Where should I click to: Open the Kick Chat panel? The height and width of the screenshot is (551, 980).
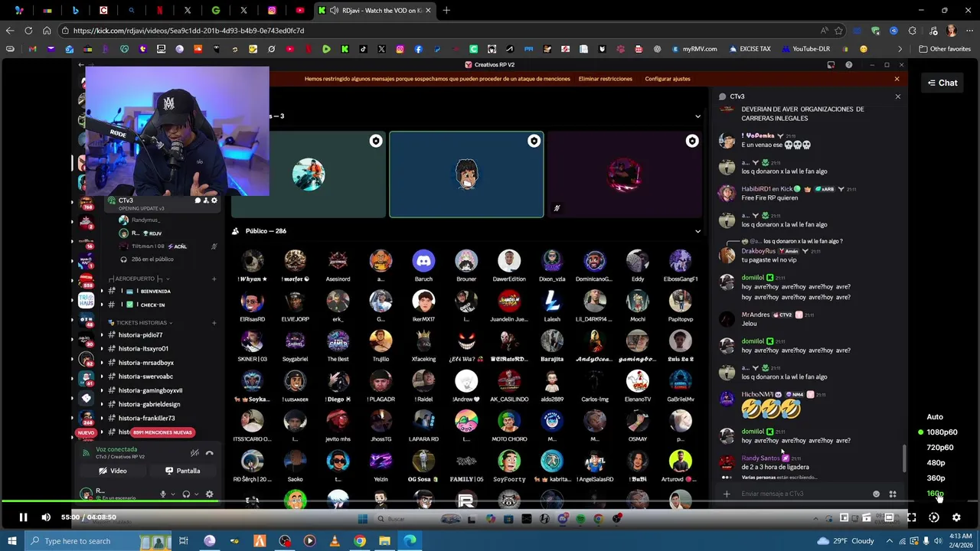click(x=942, y=83)
